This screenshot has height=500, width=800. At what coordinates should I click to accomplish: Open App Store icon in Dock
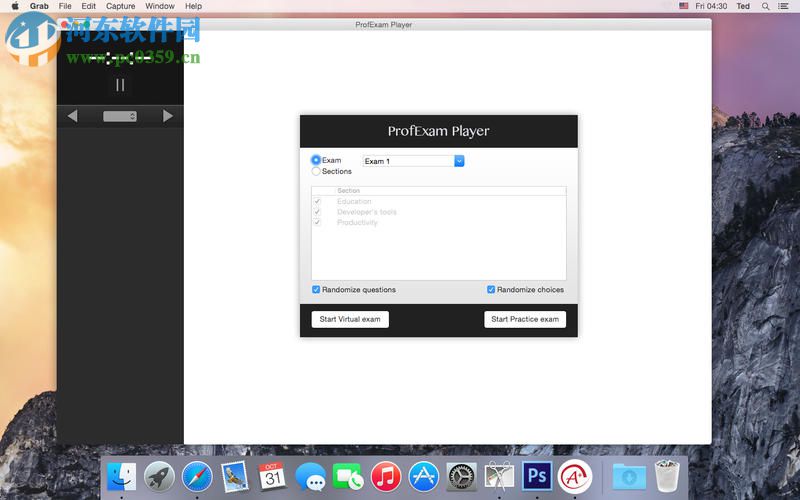click(423, 477)
